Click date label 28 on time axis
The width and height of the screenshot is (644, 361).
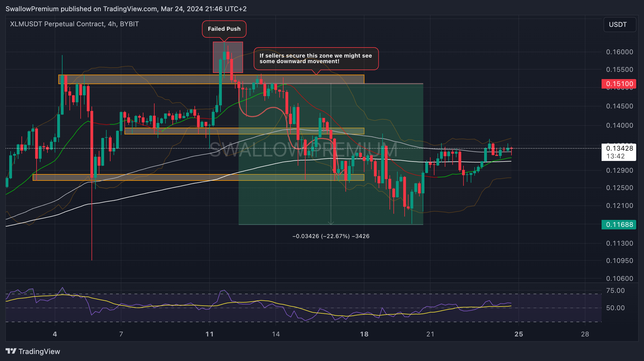coord(585,334)
